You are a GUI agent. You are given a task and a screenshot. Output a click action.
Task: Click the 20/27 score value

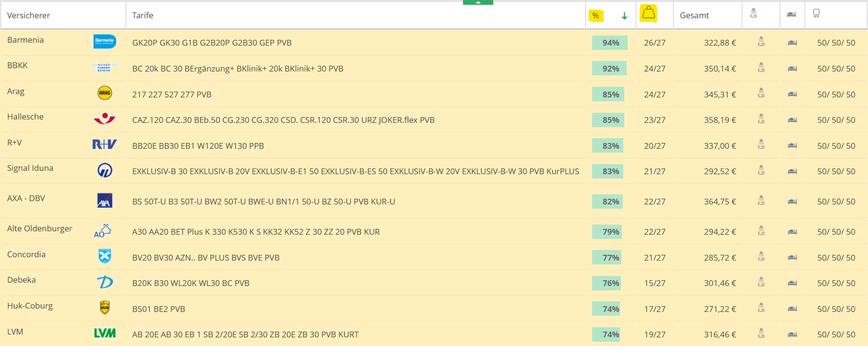654,146
